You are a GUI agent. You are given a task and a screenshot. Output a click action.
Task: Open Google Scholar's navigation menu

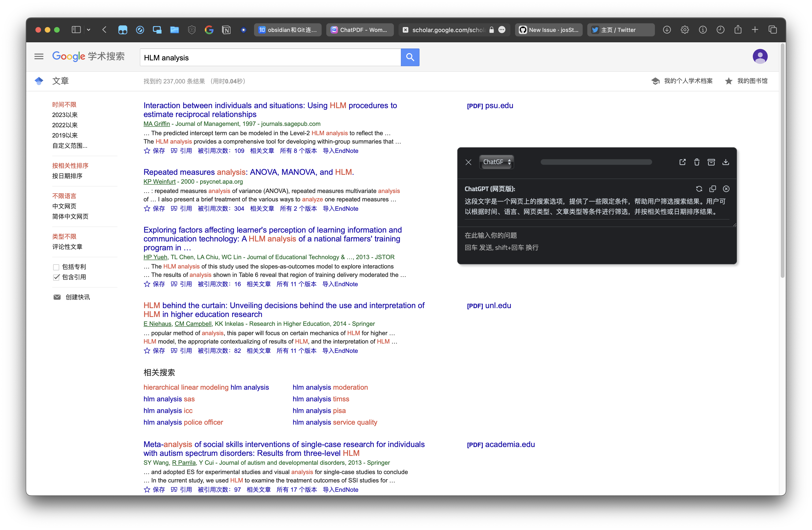point(38,56)
